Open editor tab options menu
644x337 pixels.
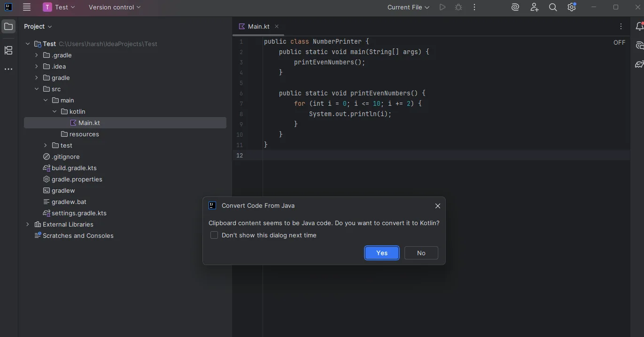point(621,26)
